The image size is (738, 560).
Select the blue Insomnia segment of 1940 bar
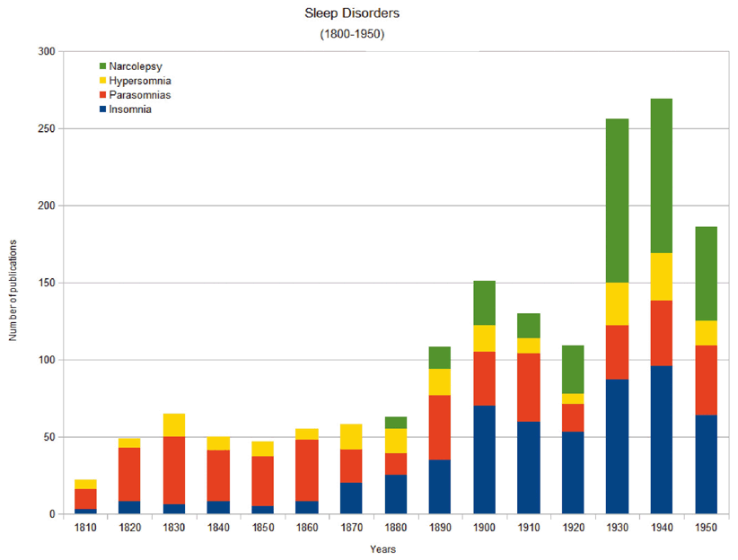[661, 440]
